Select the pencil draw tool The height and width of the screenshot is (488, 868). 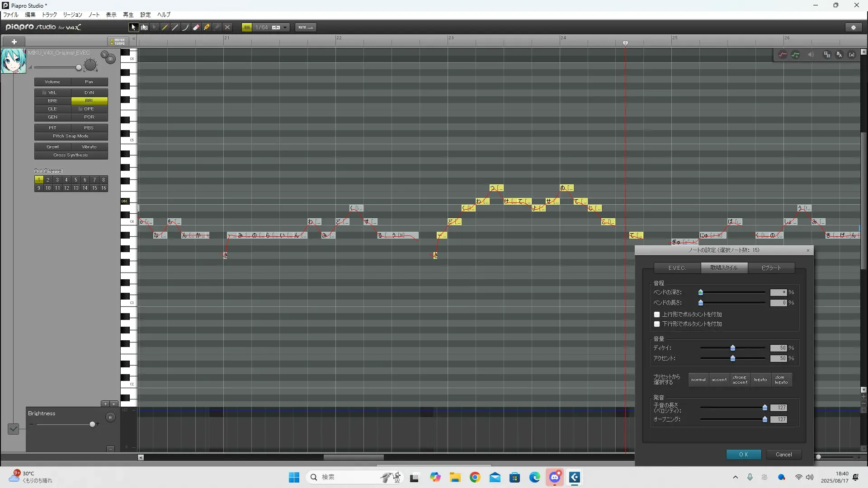tap(165, 28)
